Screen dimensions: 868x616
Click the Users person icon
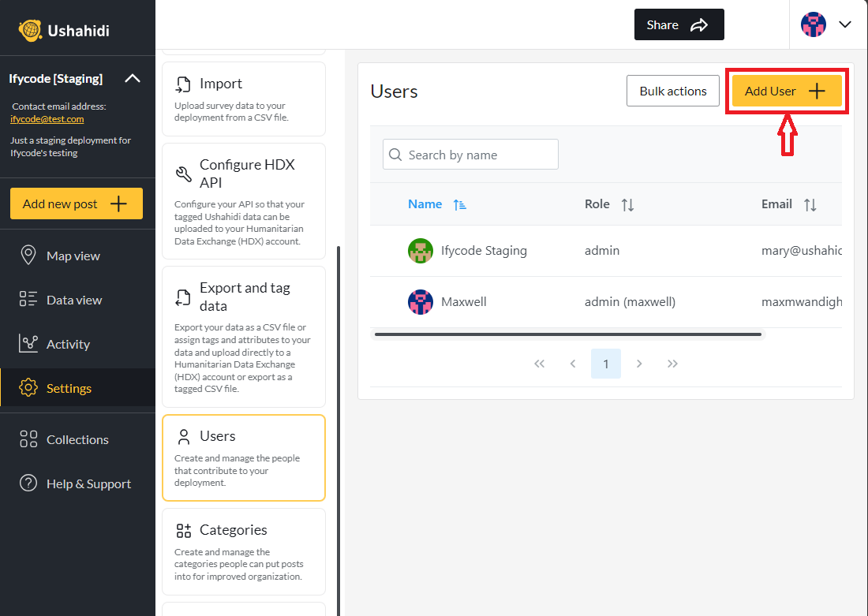click(181, 435)
